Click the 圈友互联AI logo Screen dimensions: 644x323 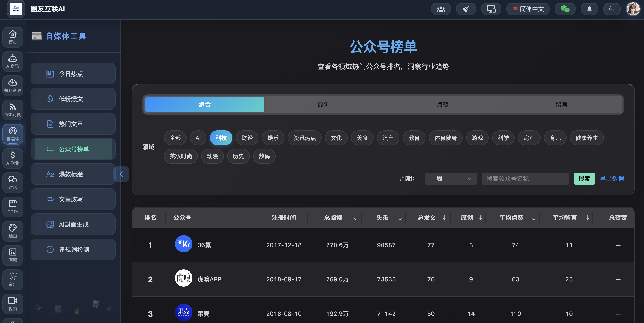point(16,9)
